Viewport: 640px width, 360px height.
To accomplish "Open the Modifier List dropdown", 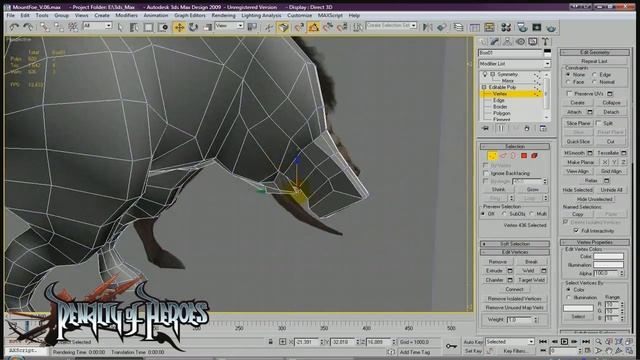I will [514, 64].
